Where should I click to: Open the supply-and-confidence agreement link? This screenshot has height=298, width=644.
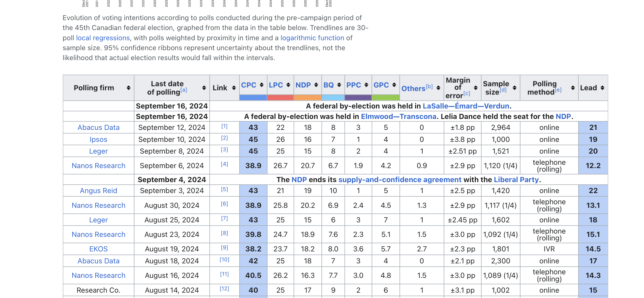[x=400, y=180]
